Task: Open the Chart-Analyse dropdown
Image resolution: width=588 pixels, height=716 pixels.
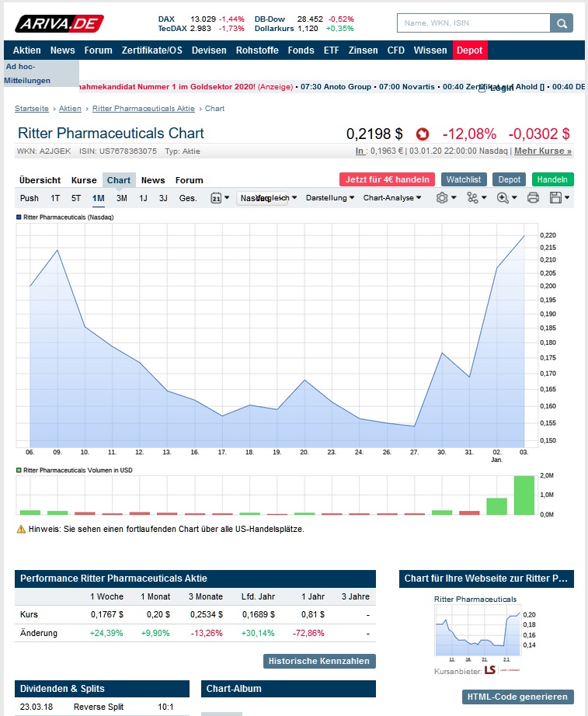Action: (x=392, y=198)
